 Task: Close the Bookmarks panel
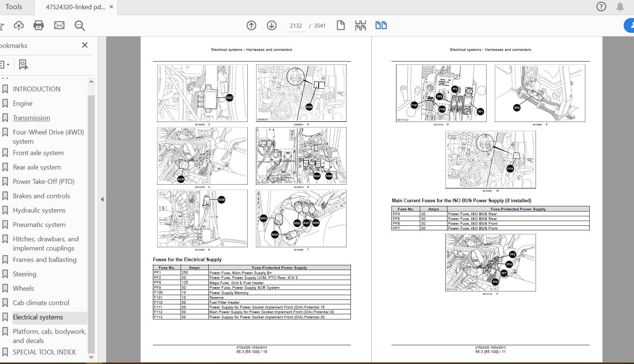[x=85, y=45]
